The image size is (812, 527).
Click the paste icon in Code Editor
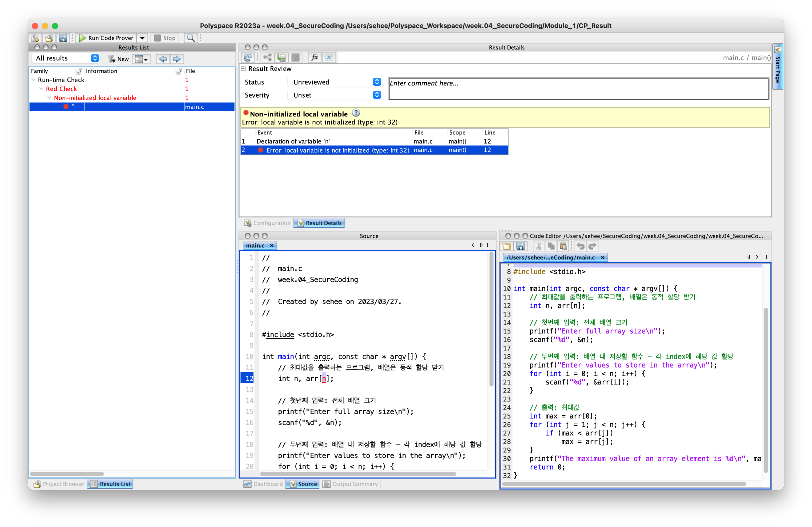pos(563,246)
